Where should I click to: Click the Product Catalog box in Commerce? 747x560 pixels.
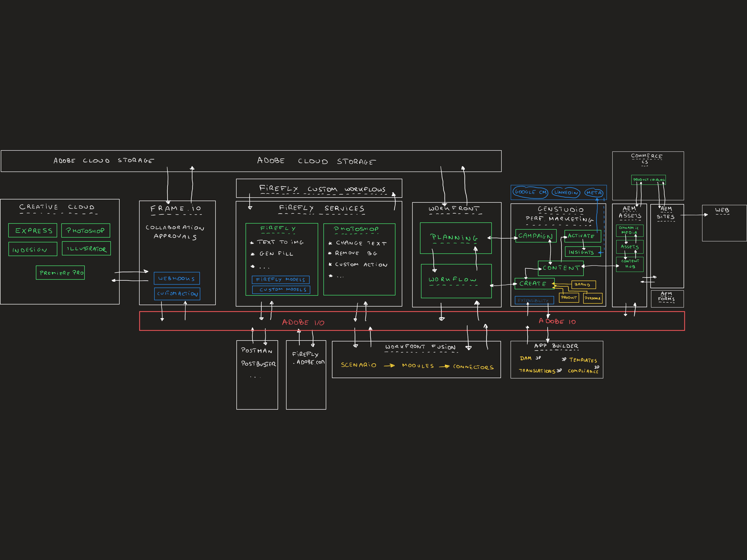click(x=648, y=180)
